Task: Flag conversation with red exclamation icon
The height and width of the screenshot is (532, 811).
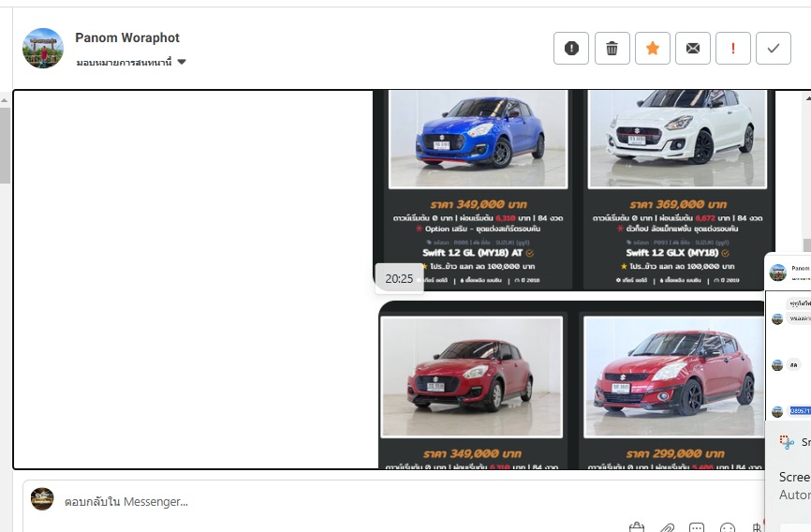Action: tap(732, 49)
